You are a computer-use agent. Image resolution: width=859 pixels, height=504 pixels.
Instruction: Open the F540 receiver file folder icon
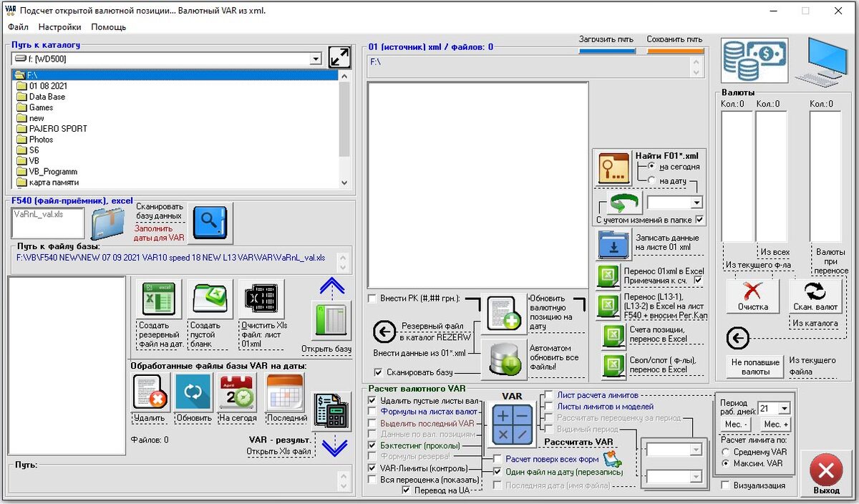tap(108, 223)
